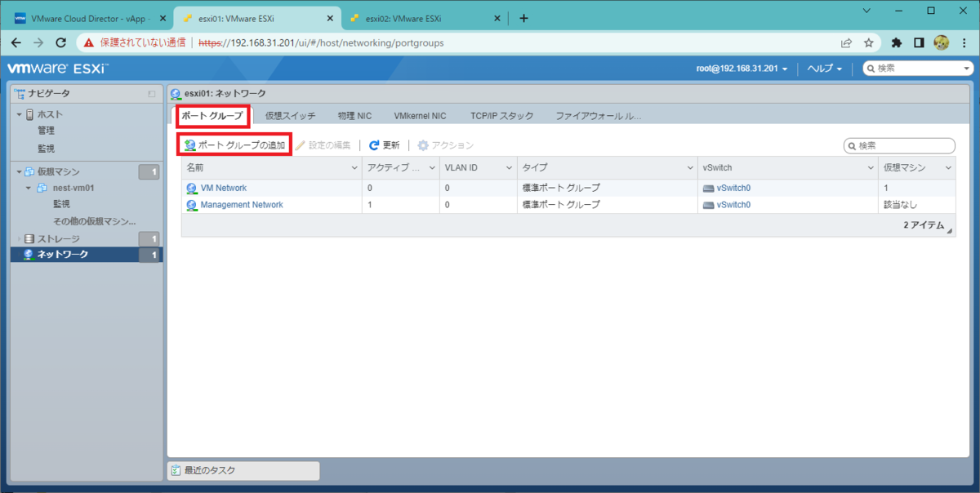Image resolution: width=980 pixels, height=493 pixels.
Task: Open the root@192.168.31.201 user dropdown
Action: click(x=742, y=69)
